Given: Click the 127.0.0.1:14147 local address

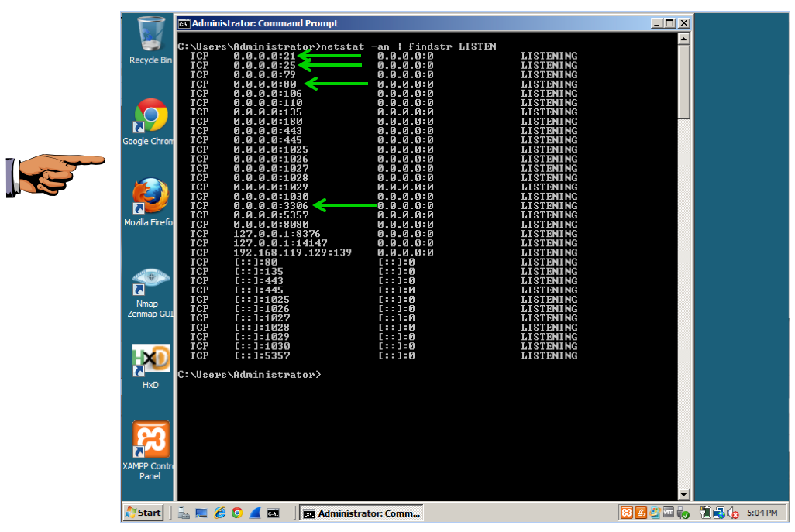Looking at the screenshot, I should [280, 243].
